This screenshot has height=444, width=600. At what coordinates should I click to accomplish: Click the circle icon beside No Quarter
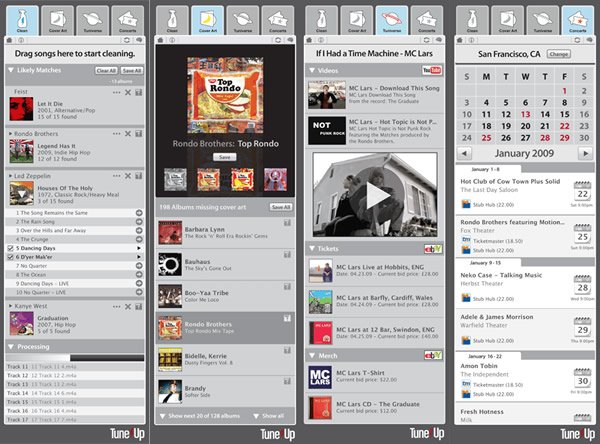[x=139, y=266]
